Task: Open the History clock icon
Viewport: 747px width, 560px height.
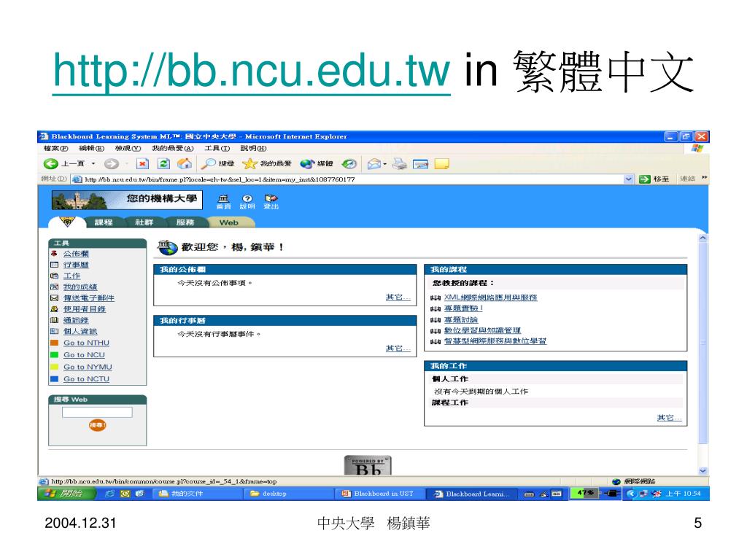Action: pyautogui.click(x=349, y=164)
